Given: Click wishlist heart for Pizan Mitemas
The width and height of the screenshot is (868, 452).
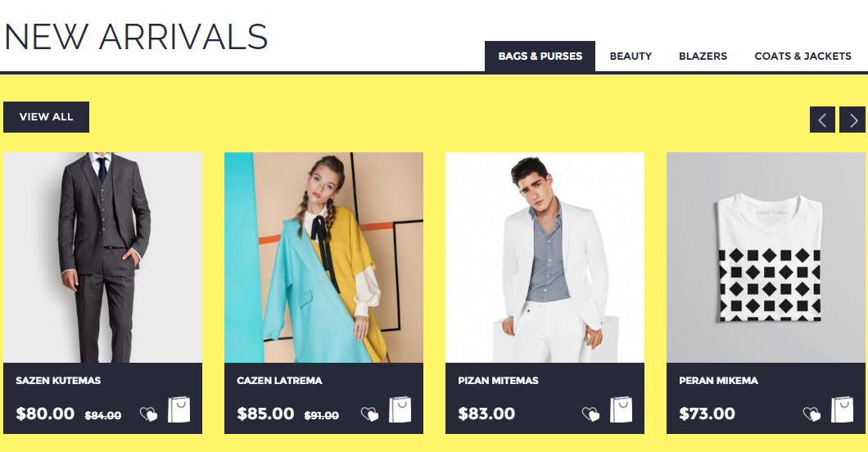Looking at the screenshot, I should (x=590, y=414).
